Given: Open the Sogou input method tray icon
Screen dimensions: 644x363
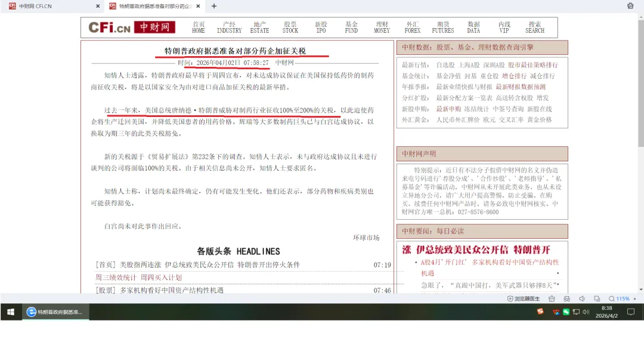Looking at the screenshot, I should (x=540, y=312).
